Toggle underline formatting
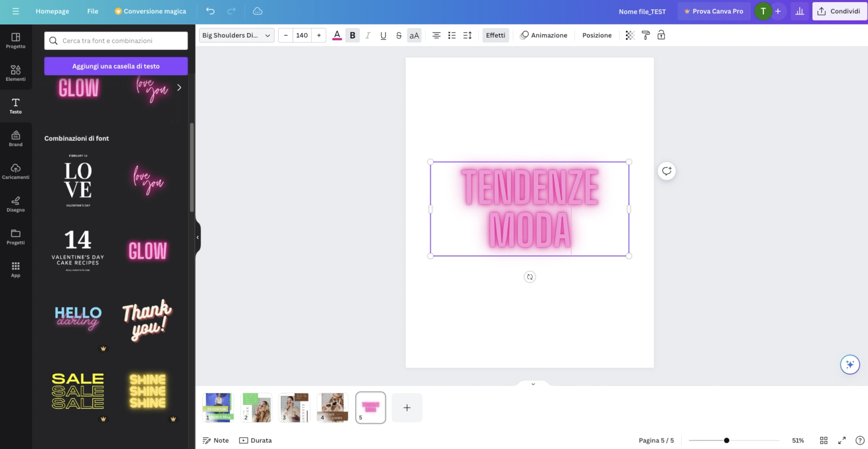 pyautogui.click(x=383, y=35)
